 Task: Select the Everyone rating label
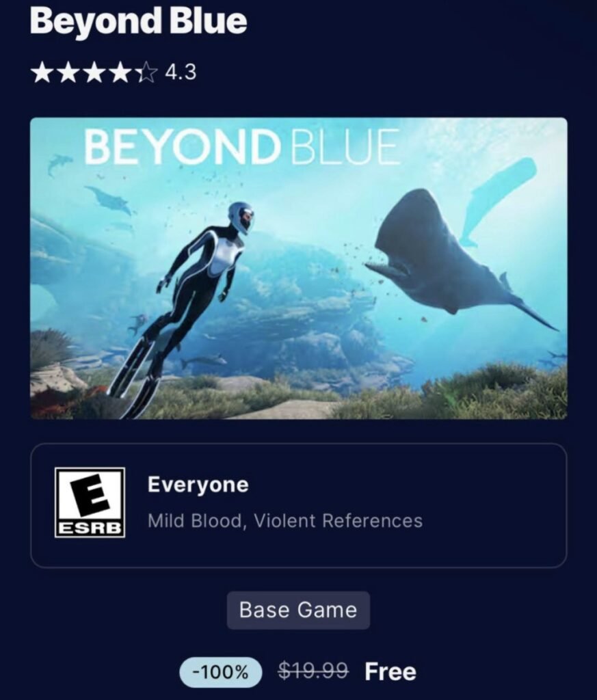198,485
